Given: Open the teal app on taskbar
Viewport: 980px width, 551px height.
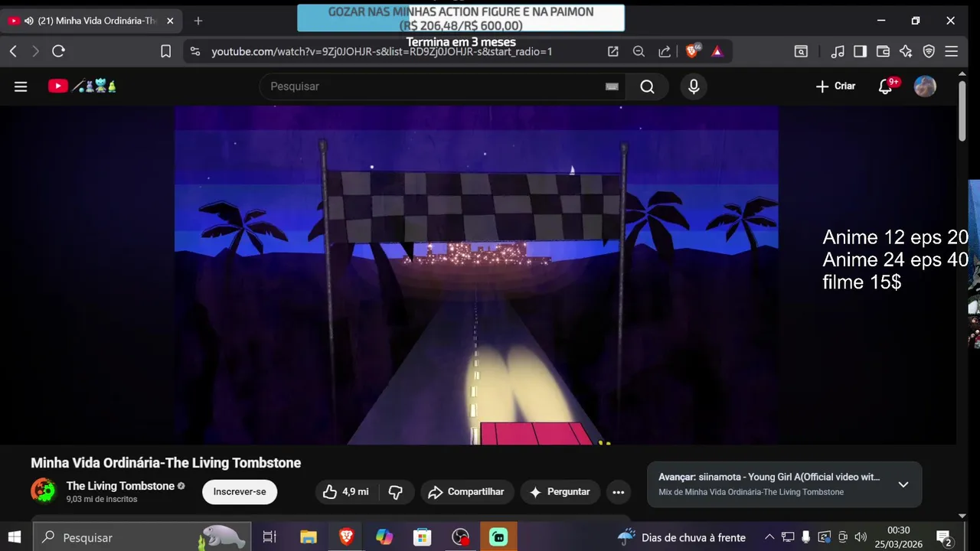Looking at the screenshot, I should click(498, 537).
